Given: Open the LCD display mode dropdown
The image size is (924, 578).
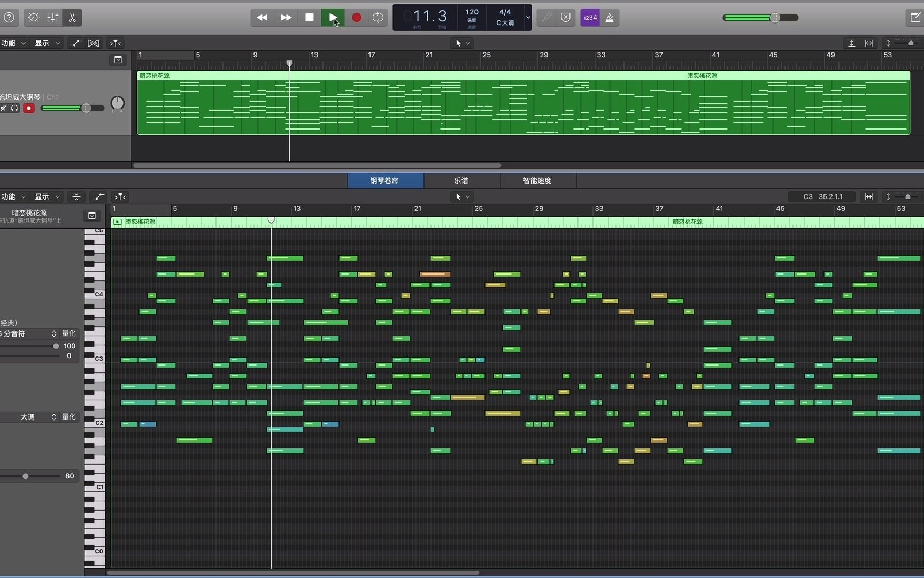Looking at the screenshot, I should coord(528,18).
